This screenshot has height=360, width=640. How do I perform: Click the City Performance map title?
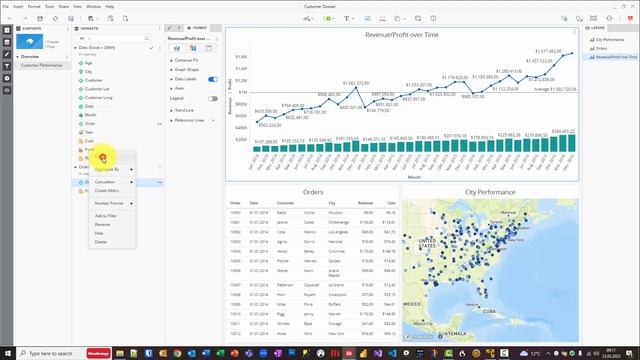coord(490,192)
